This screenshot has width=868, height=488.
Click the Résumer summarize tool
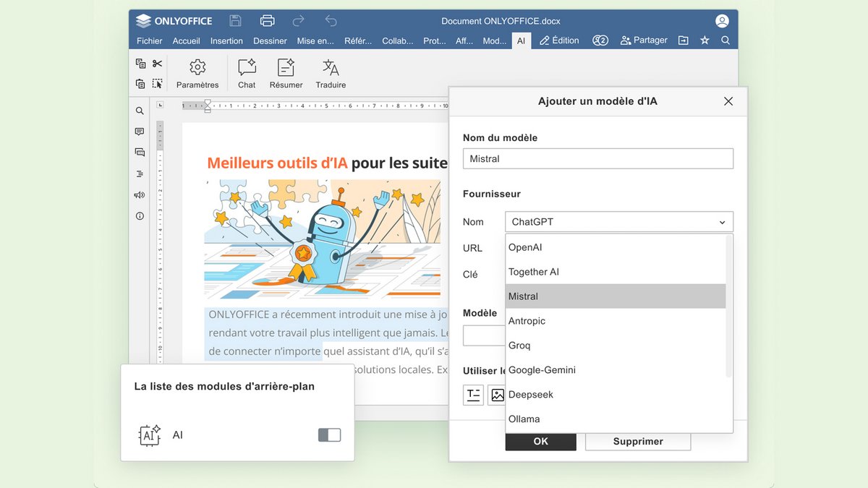click(286, 74)
